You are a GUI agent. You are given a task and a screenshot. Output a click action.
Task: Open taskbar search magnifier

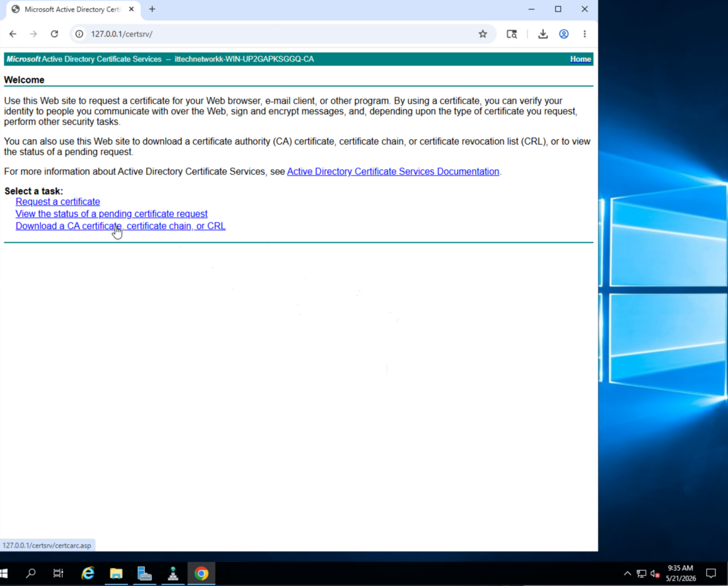31,573
